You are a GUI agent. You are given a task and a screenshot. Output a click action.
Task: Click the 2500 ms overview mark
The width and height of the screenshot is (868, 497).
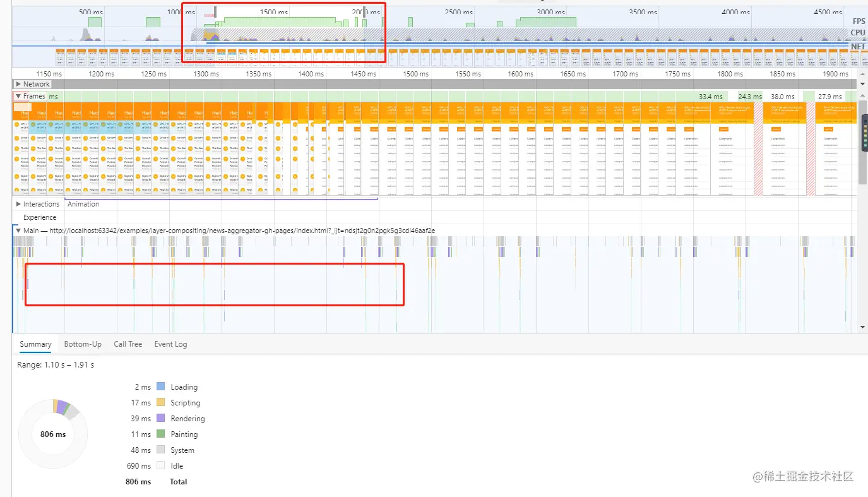(x=458, y=12)
